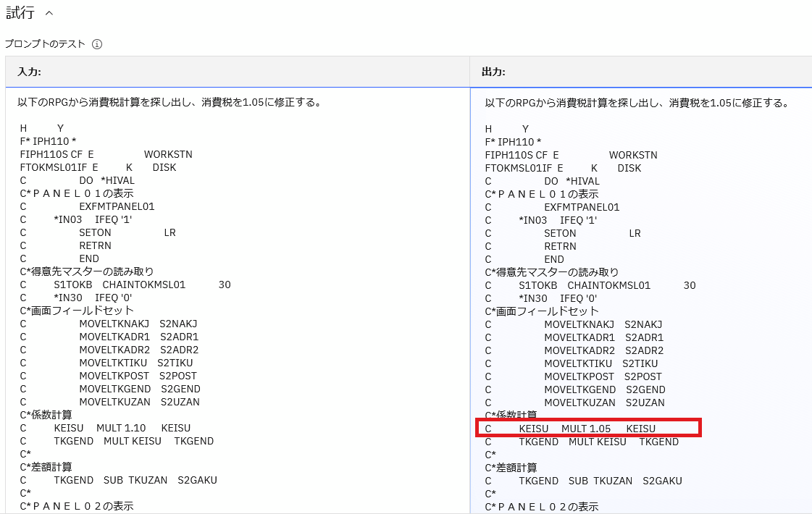Select output line 'MOVELTKTIKU S2TIKU'
This screenshot has width=812, height=514.
click(x=572, y=364)
